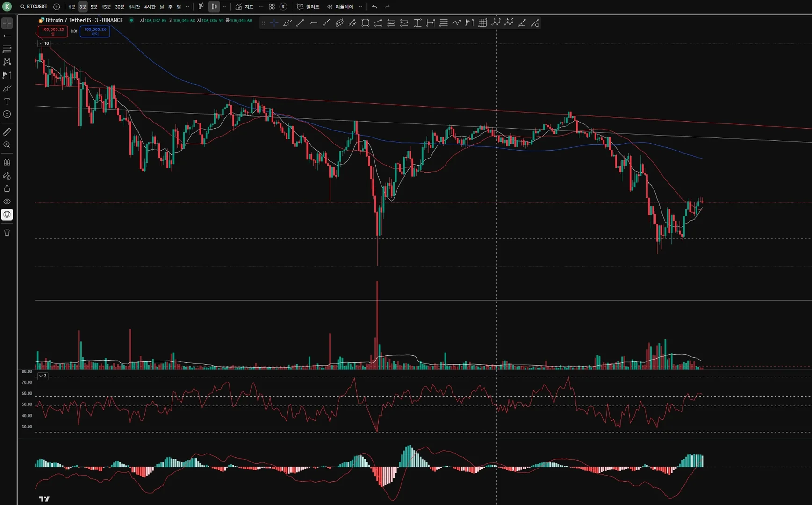
Task: Click the blue buy price button 105,305.26
Action: 95,31
